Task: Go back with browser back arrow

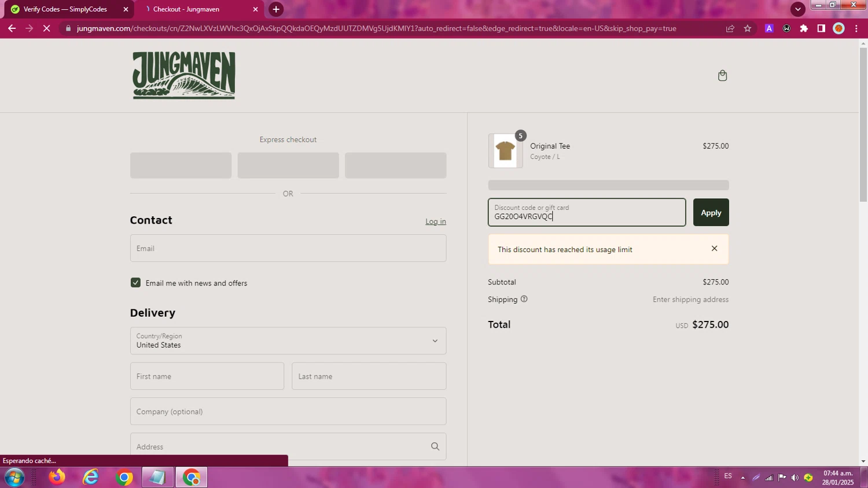Action: pos(12,28)
